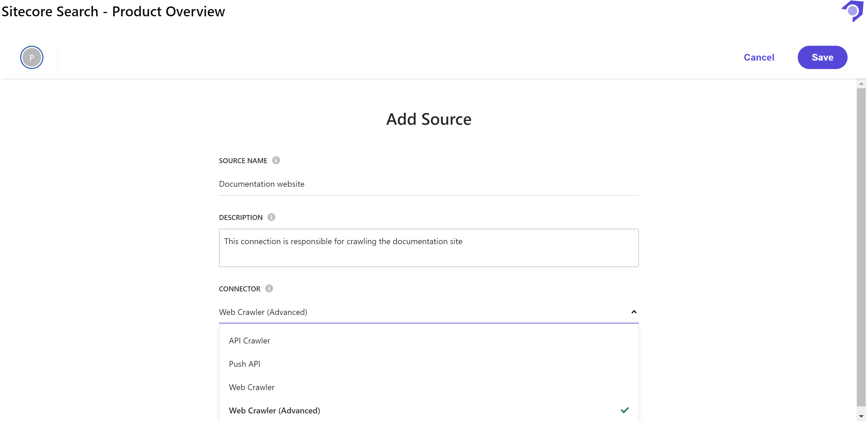Choose Push API from connector list

pyautogui.click(x=245, y=364)
